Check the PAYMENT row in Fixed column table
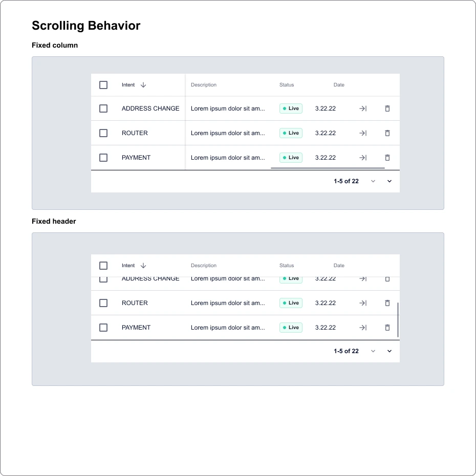The image size is (476, 476). tap(103, 158)
